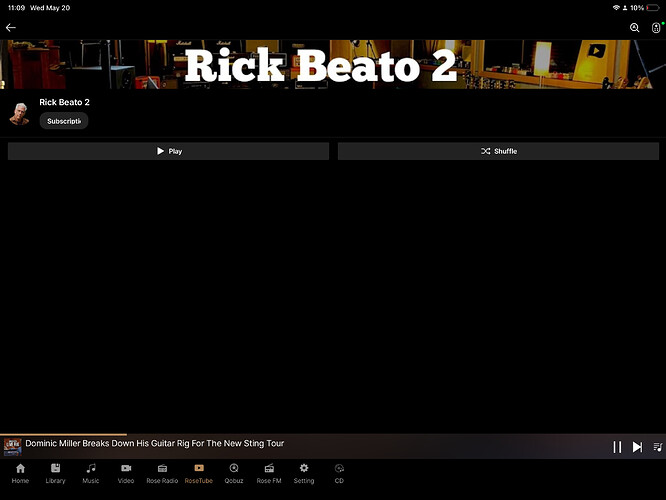
Task: Open the now playing thumbnail
Action: (x=13, y=446)
